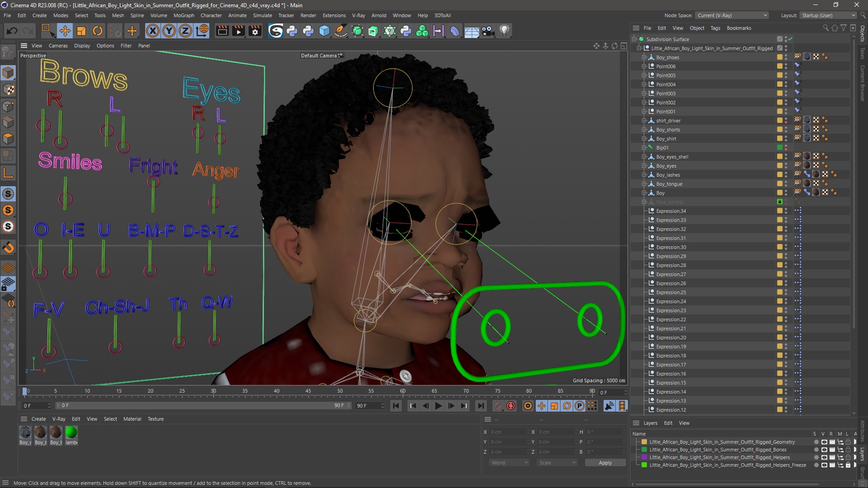Screen dimensions: 868x488
Task: Switch to Model mode in left sidebar
Action: click(8, 73)
